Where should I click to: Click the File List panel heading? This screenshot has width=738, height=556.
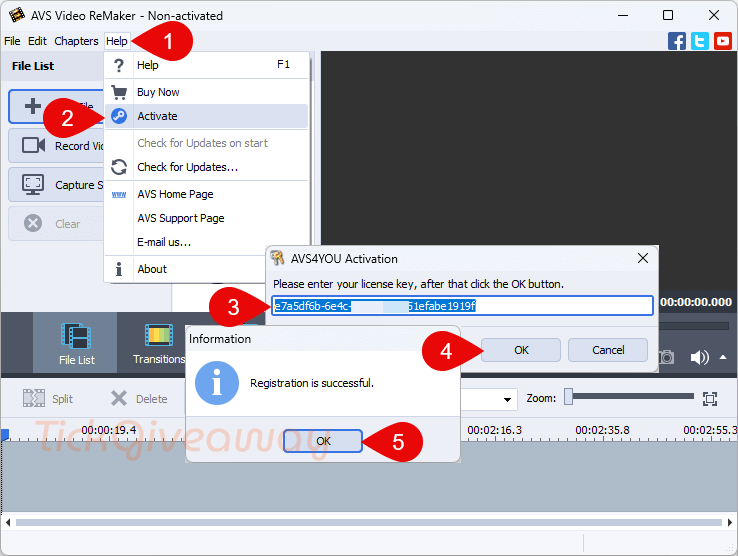[x=33, y=66]
